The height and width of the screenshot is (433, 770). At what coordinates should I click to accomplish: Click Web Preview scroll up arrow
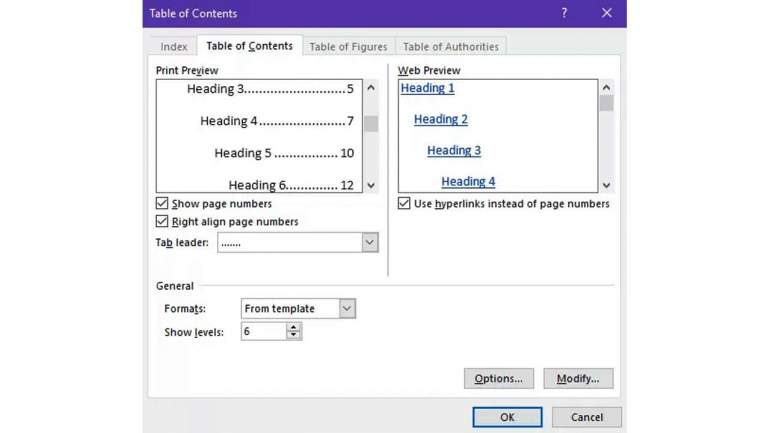pos(606,88)
